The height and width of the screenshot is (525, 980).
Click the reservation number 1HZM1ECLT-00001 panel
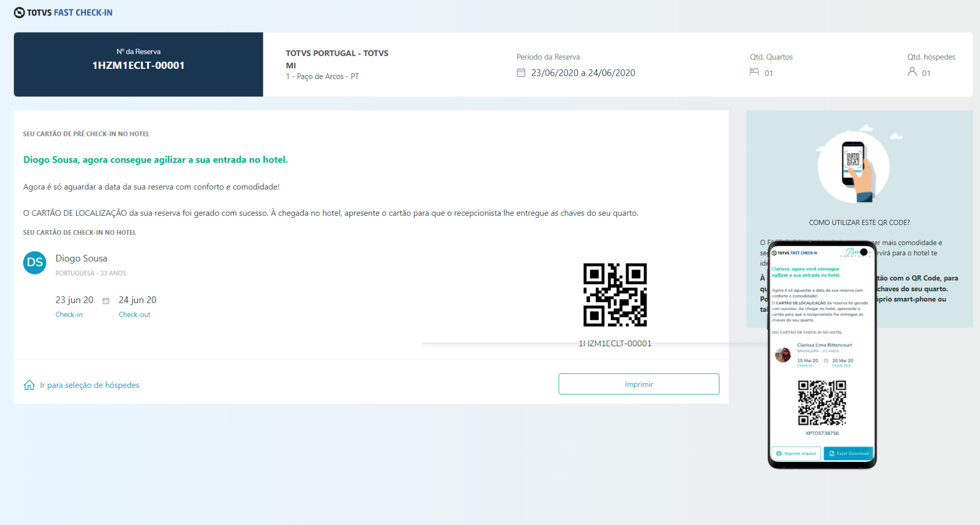point(138,65)
